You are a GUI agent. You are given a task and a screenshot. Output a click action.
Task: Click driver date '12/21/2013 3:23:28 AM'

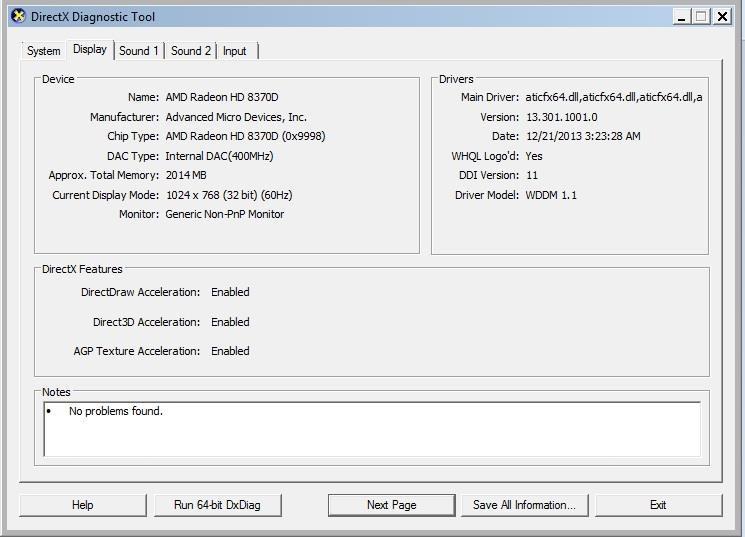point(583,136)
